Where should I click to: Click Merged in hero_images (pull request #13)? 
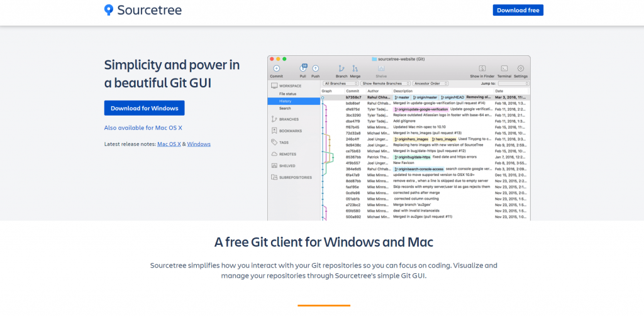pos(428,133)
